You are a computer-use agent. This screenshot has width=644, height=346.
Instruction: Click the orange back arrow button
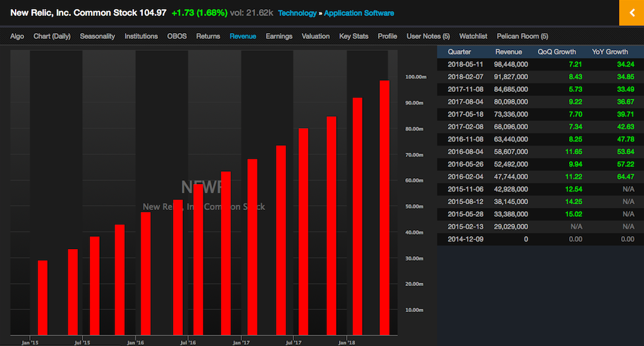[x=631, y=13]
